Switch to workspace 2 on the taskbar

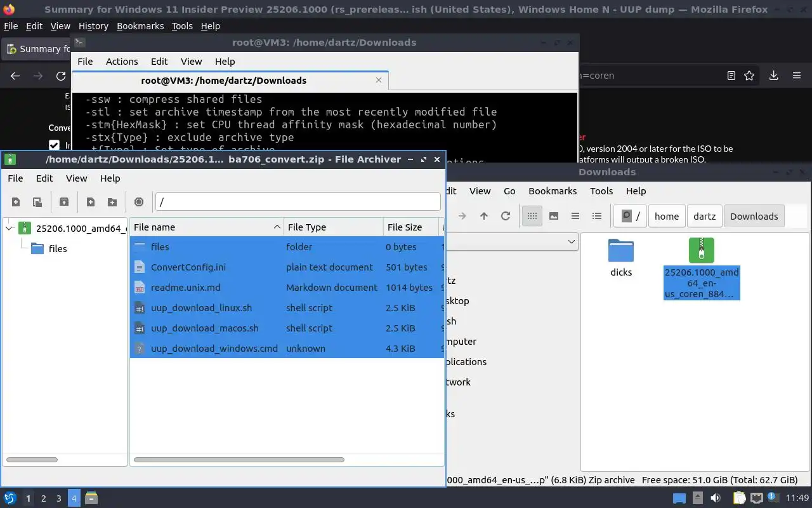(43, 498)
